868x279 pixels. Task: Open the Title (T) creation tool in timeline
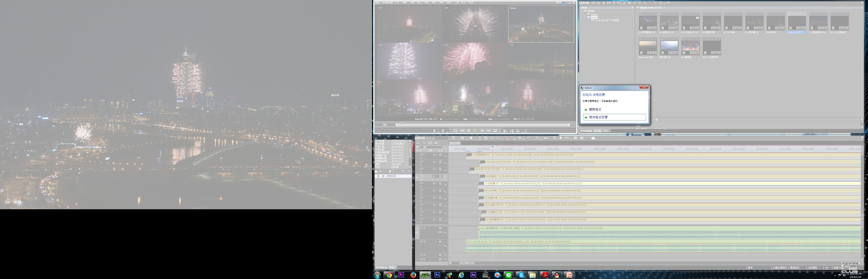554,138
